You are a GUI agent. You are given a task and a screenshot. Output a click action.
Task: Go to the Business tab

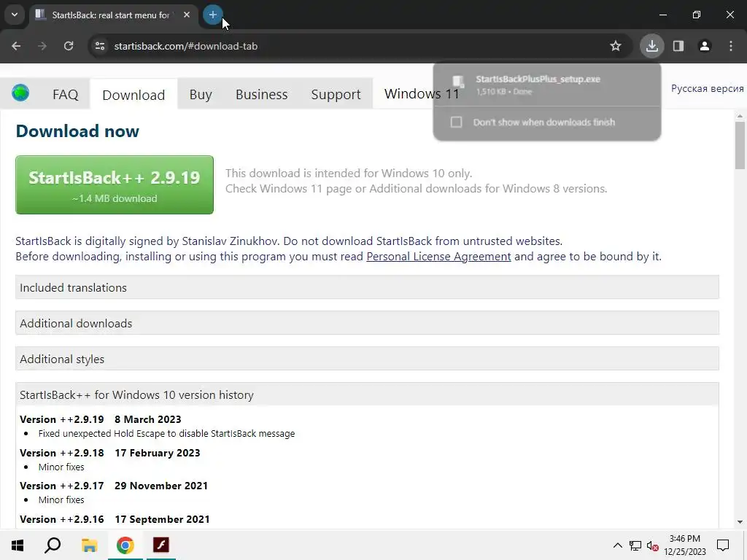(x=262, y=94)
